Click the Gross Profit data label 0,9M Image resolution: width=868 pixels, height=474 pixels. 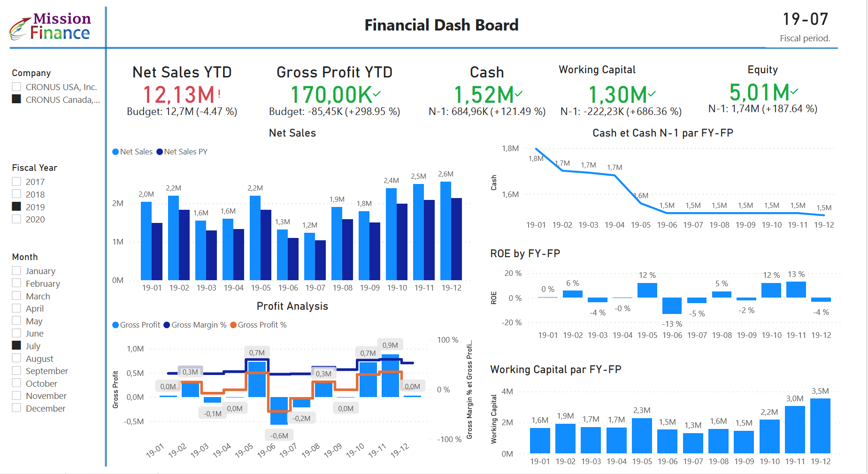390,345
